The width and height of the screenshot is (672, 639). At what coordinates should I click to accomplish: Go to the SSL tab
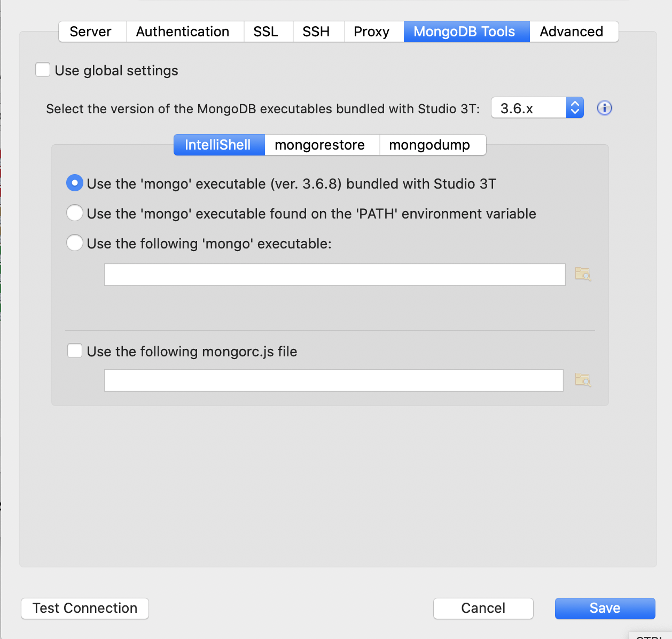[268, 32]
